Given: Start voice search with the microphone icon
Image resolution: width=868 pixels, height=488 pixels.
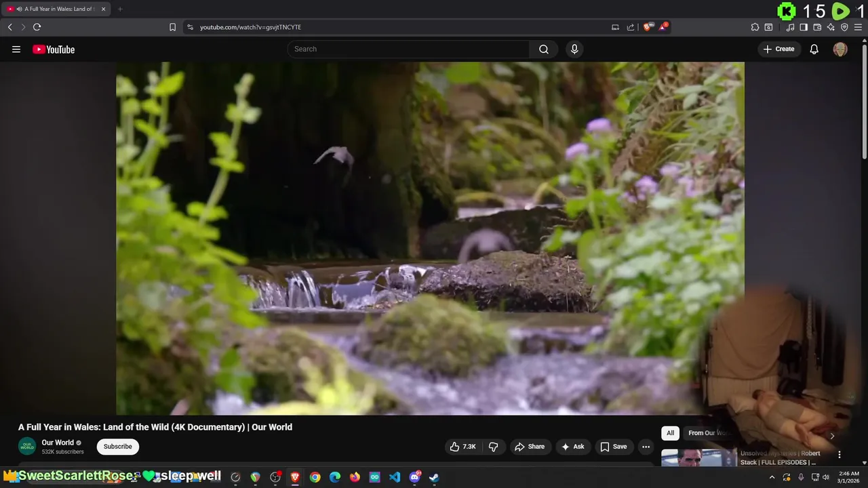Looking at the screenshot, I should (574, 49).
